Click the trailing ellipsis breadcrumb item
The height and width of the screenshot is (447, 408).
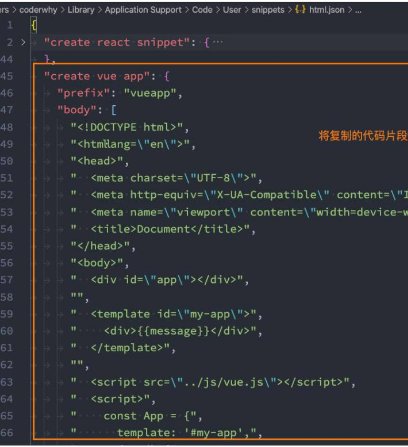358,10
